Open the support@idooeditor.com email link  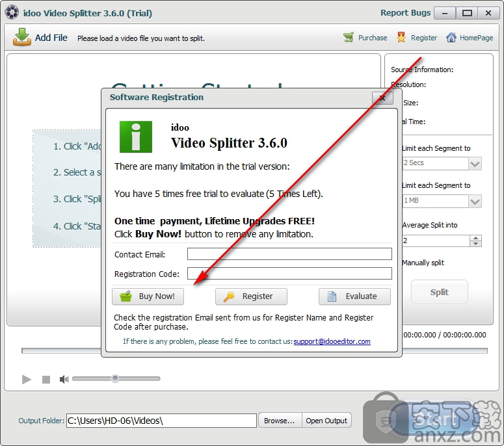coord(332,341)
